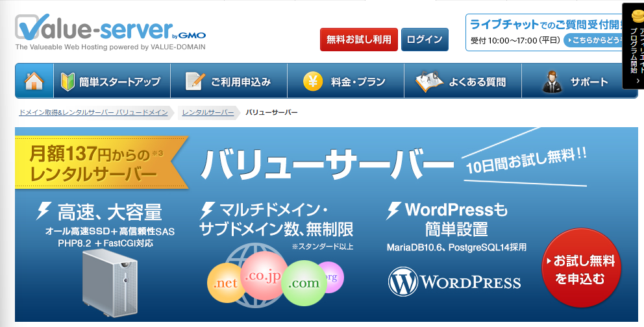This screenshot has height=327, width=644.
Task: Select the support agent person icon
Action: (552, 81)
